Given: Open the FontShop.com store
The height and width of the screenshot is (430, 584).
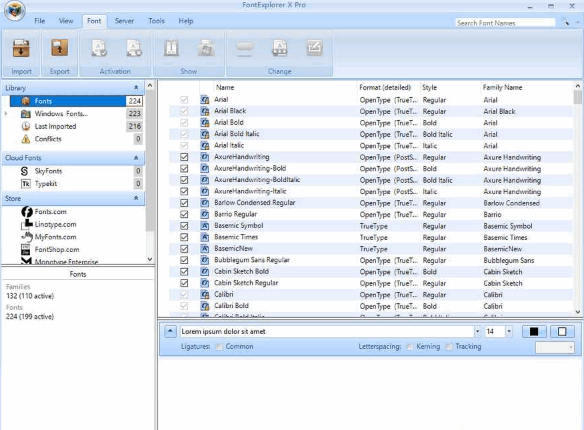Looking at the screenshot, I should [x=57, y=249].
